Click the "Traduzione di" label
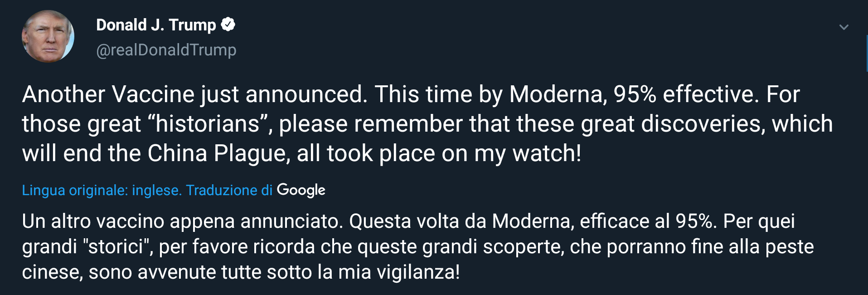This screenshot has width=868, height=295. (229, 190)
